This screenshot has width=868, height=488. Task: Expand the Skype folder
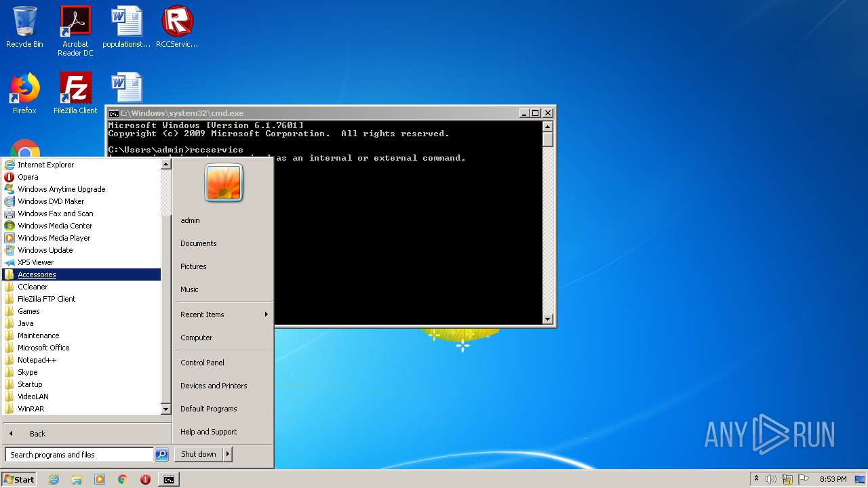click(81, 372)
